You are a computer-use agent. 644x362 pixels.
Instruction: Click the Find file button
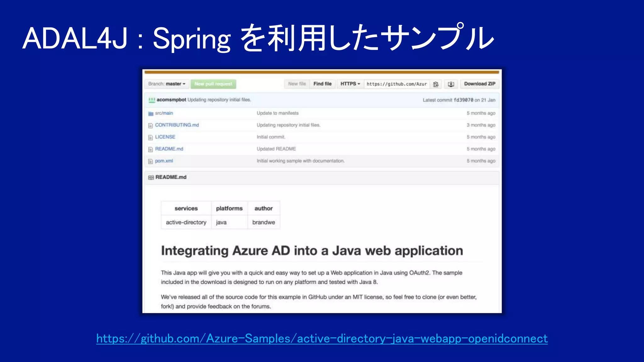tap(322, 84)
